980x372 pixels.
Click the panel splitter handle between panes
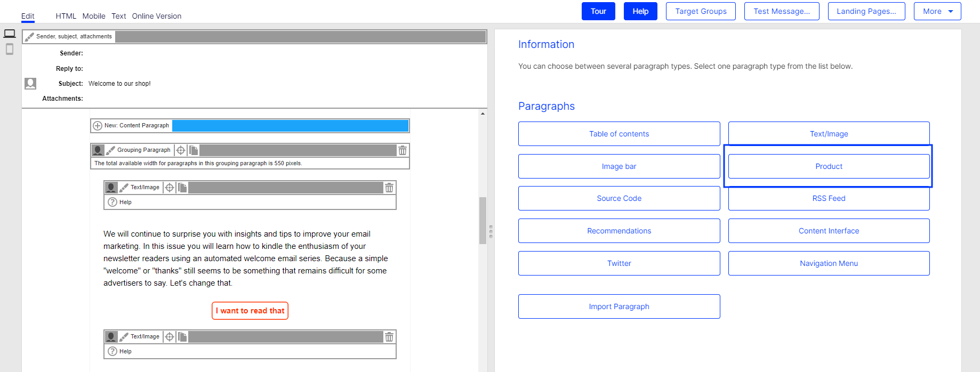491,231
